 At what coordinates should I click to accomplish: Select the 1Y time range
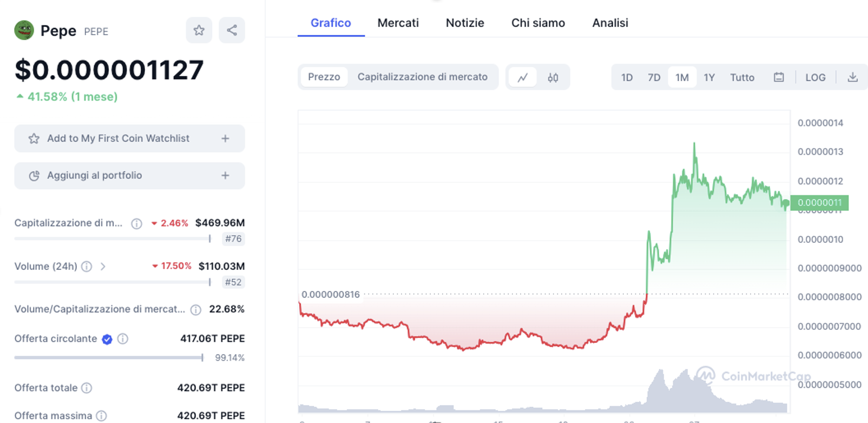pos(709,77)
